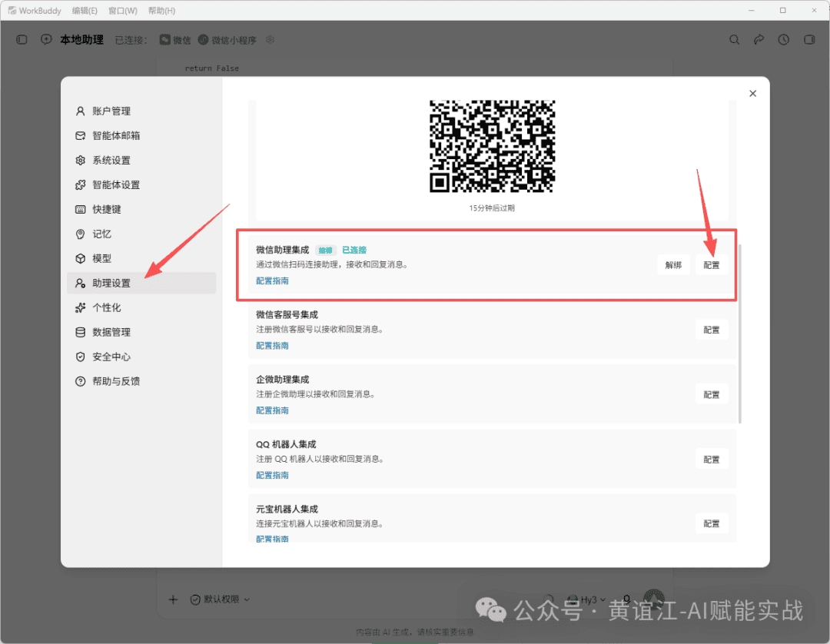Click the settings panel vertical scrollbar
This screenshot has height=644, width=830.
pos(739,334)
